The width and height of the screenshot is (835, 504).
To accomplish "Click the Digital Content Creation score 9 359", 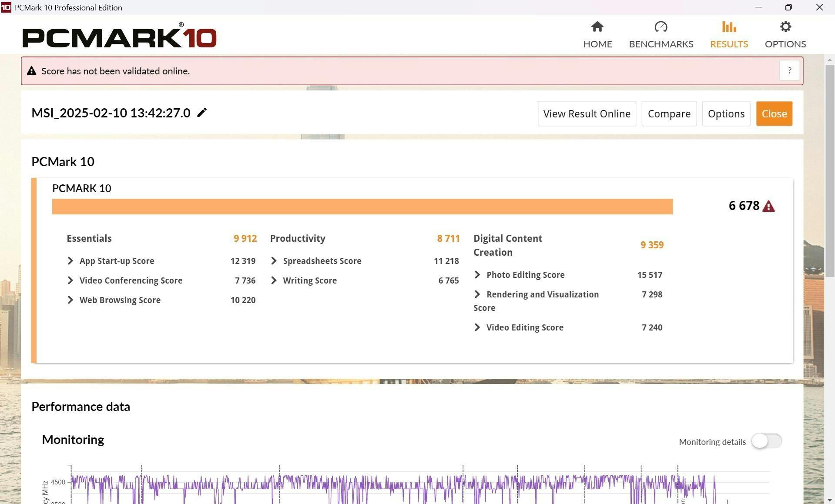I will pos(652,245).
